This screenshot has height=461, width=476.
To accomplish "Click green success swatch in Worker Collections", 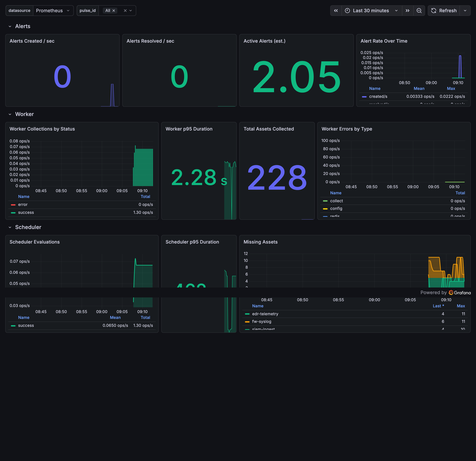I will tap(13, 213).
